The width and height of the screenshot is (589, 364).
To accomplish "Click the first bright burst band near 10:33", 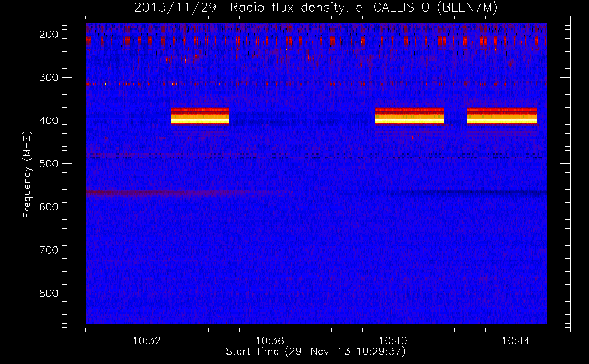I will tap(200, 116).
